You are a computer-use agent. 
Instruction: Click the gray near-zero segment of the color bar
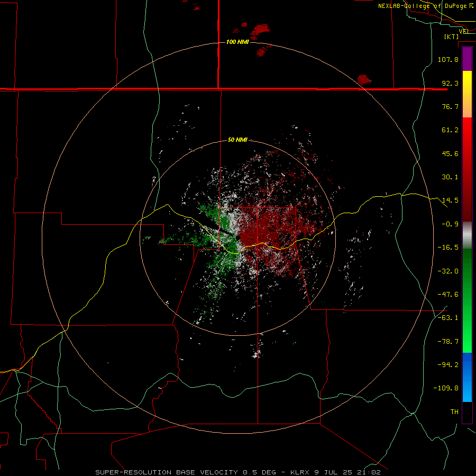[x=467, y=235]
